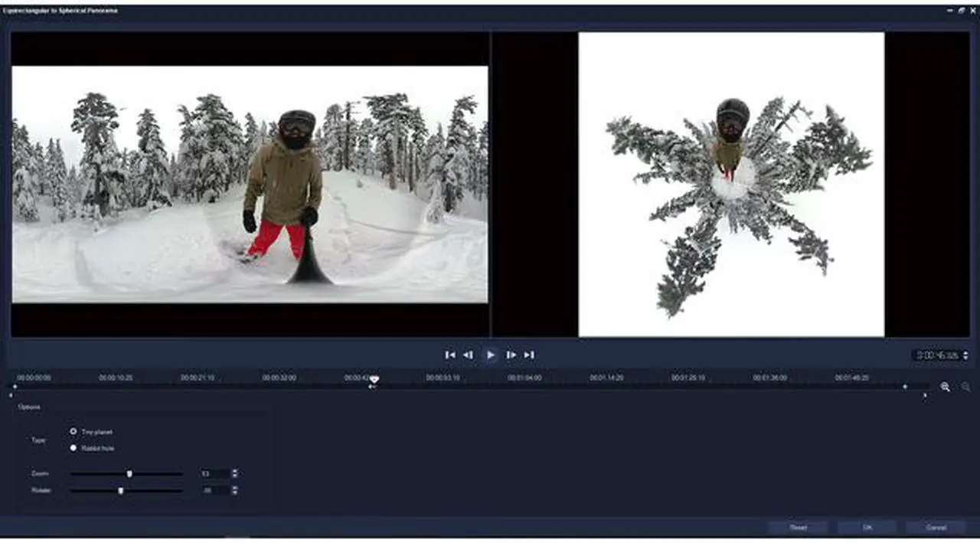The height and width of the screenshot is (543, 980).
Task: Confirm with the OK button
Action: pyautogui.click(x=867, y=528)
